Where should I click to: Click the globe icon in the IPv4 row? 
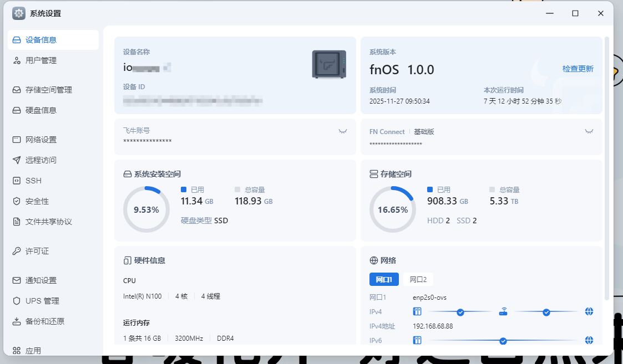pos(589,311)
